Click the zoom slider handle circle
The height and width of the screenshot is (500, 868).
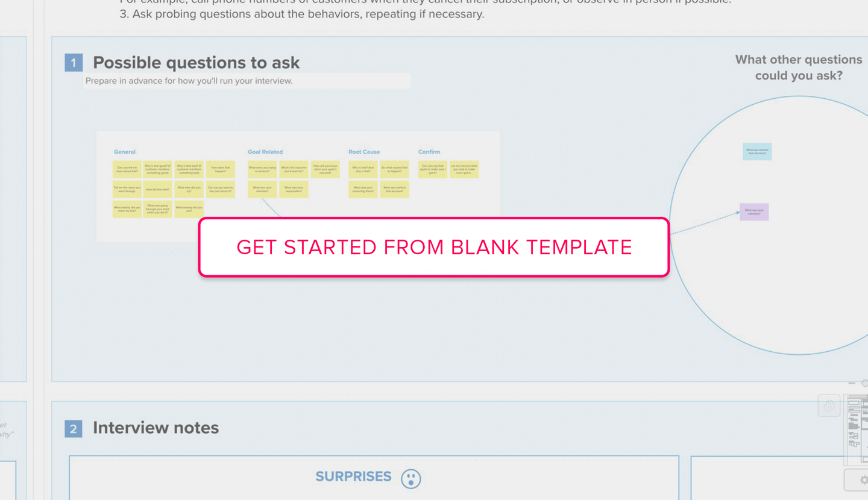pos(865,383)
